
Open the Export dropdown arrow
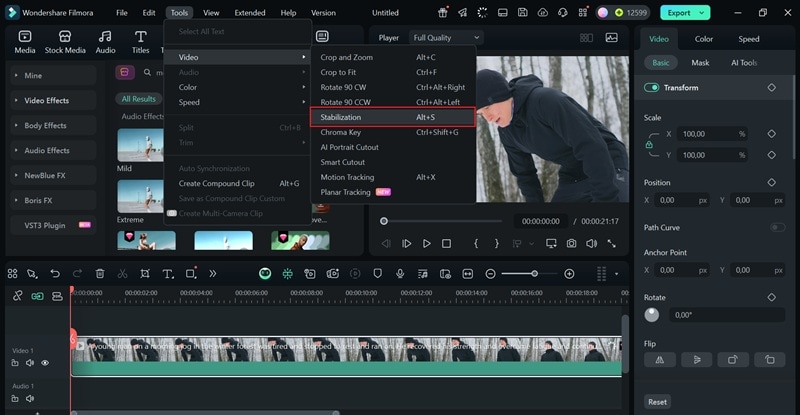point(702,13)
